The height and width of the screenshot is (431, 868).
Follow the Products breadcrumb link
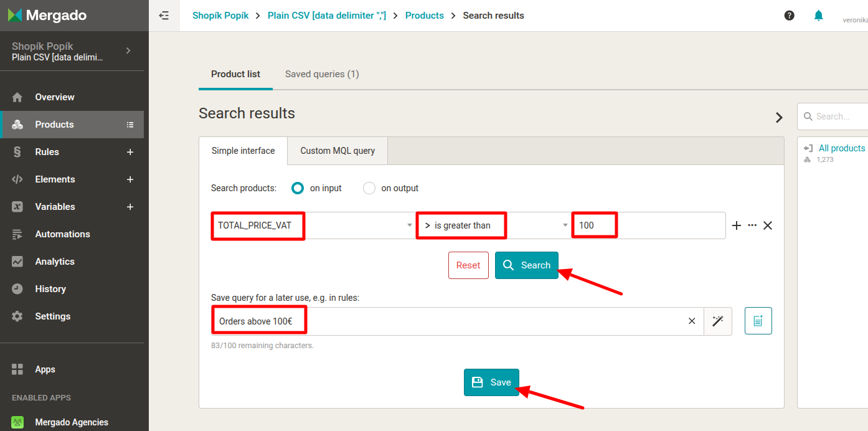(x=425, y=16)
